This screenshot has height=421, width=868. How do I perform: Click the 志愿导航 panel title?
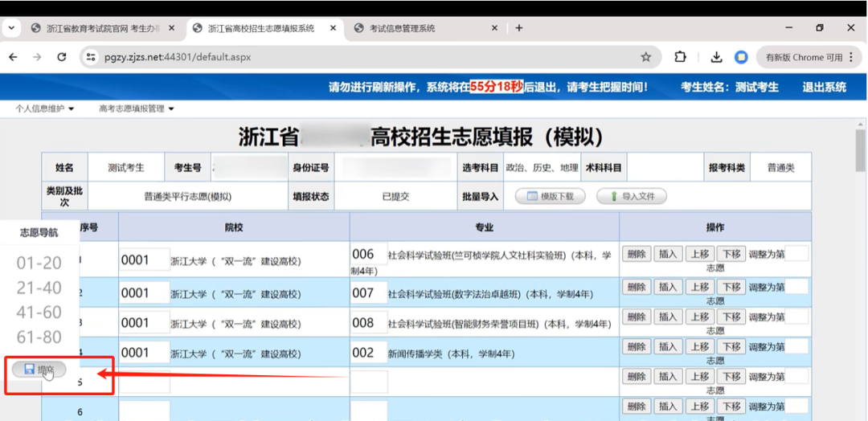point(39,232)
